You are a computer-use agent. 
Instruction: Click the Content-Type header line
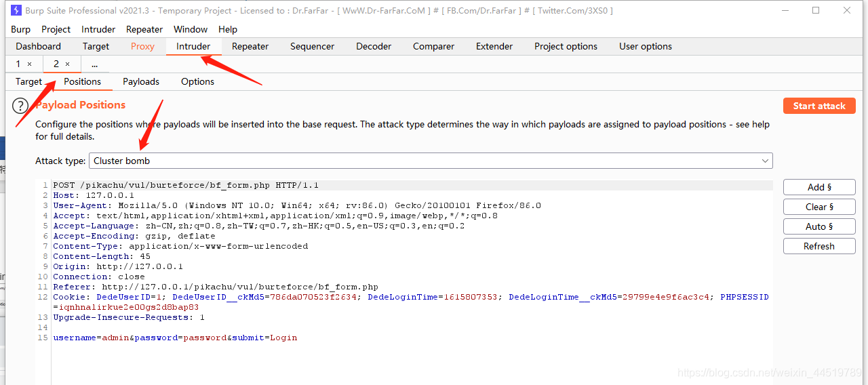point(180,246)
